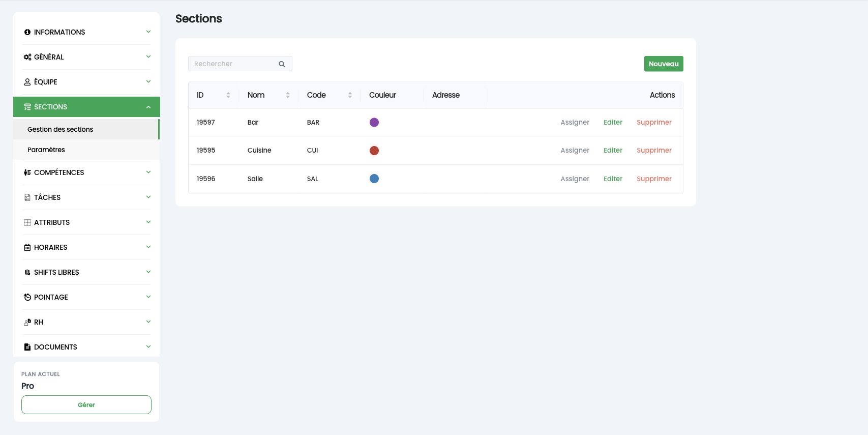Click Assigner for the Salle section
Screen dimensions: 868x435
tap(575, 179)
